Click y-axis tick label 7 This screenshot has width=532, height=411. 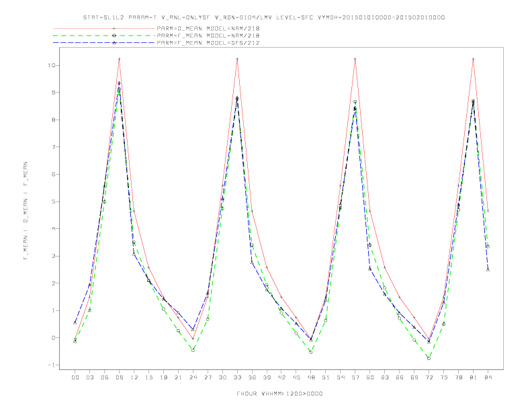point(54,147)
